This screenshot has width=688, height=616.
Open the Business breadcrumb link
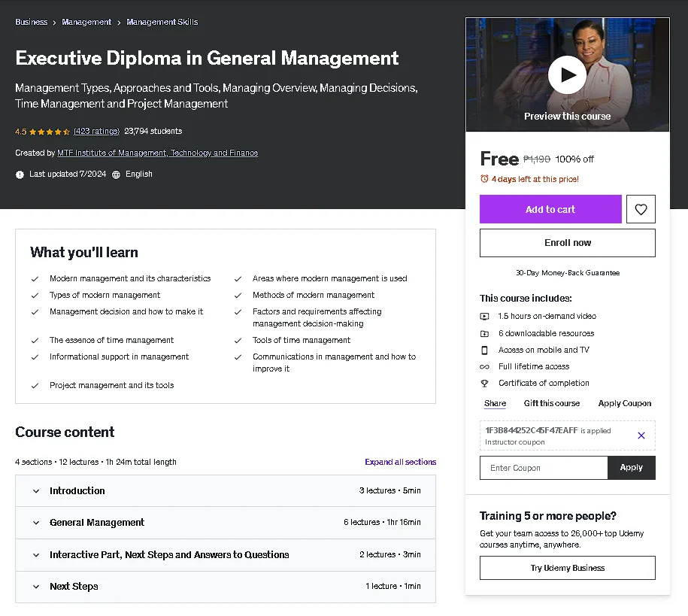tap(31, 22)
